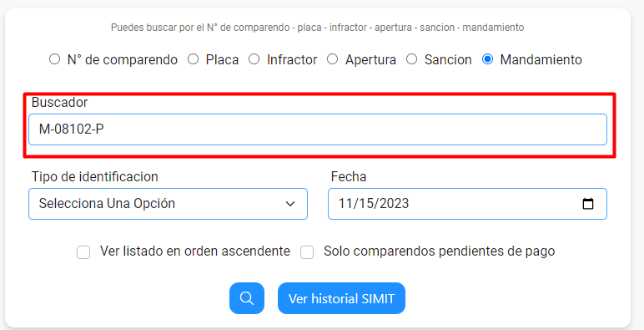Open the calendar picker icon in Fecha
Image resolution: width=644 pixels, height=330 pixels.
(x=588, y=204)
